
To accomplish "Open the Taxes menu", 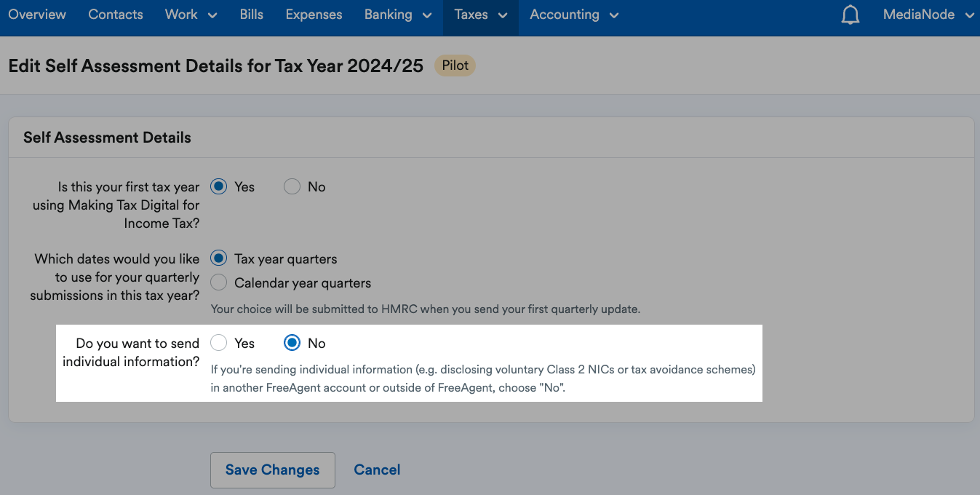I will point(481,15).
